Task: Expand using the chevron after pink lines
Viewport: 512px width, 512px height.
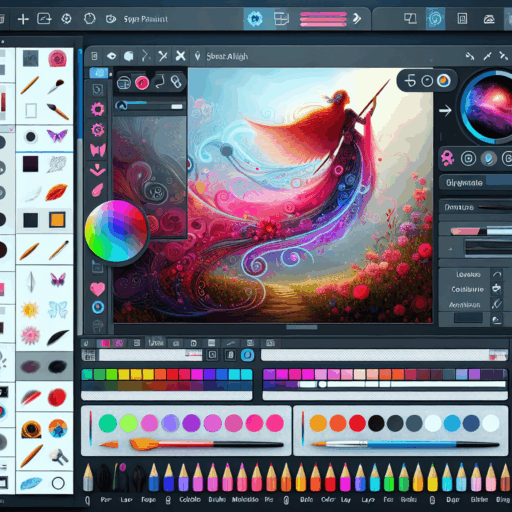Action: click(357, 19)
